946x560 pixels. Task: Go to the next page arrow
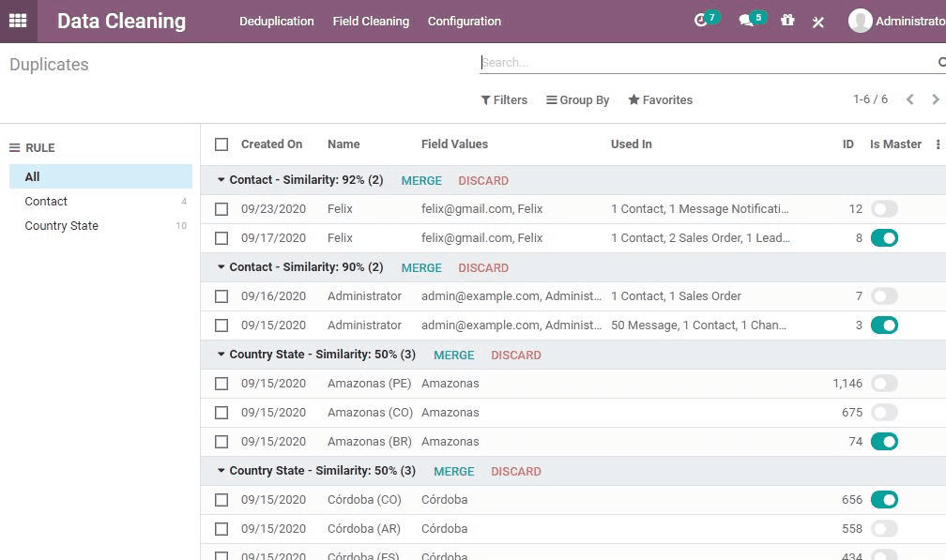pyautogui.click(x=935, y=99)
